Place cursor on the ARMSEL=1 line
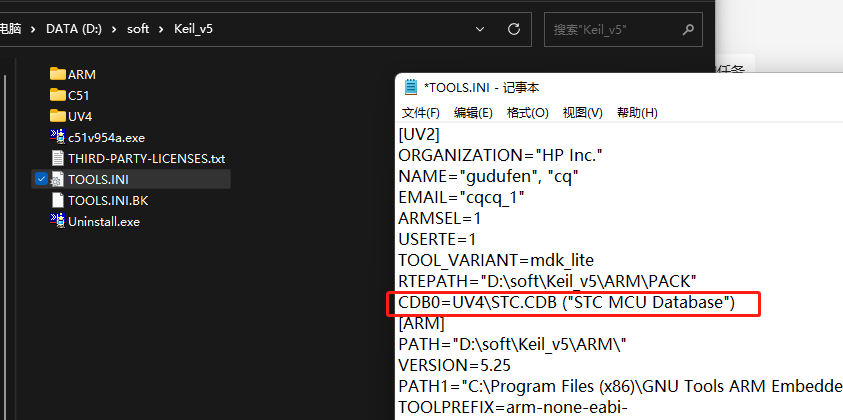Viewport: 843px width, 420px height. point(439,218)
